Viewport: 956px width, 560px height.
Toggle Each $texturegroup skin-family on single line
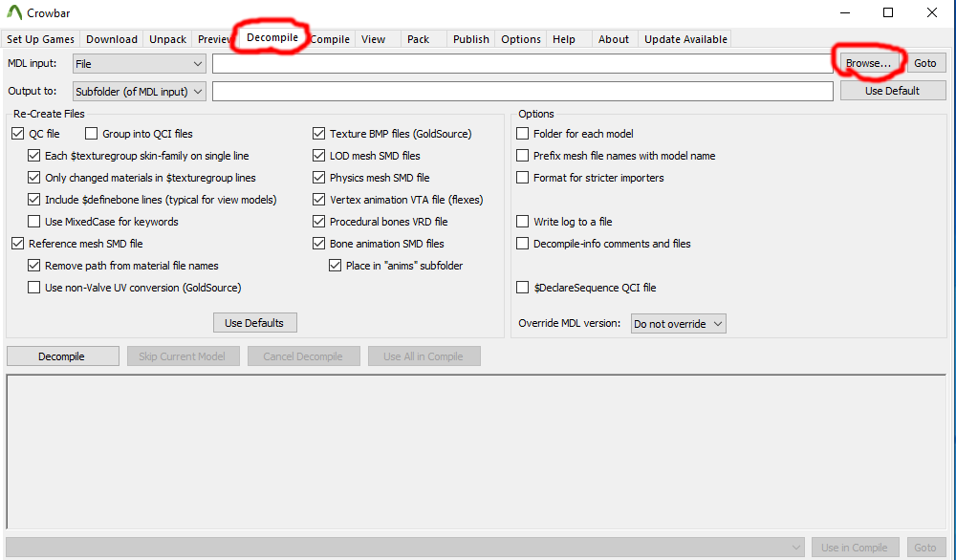click(x=34, y=156)
